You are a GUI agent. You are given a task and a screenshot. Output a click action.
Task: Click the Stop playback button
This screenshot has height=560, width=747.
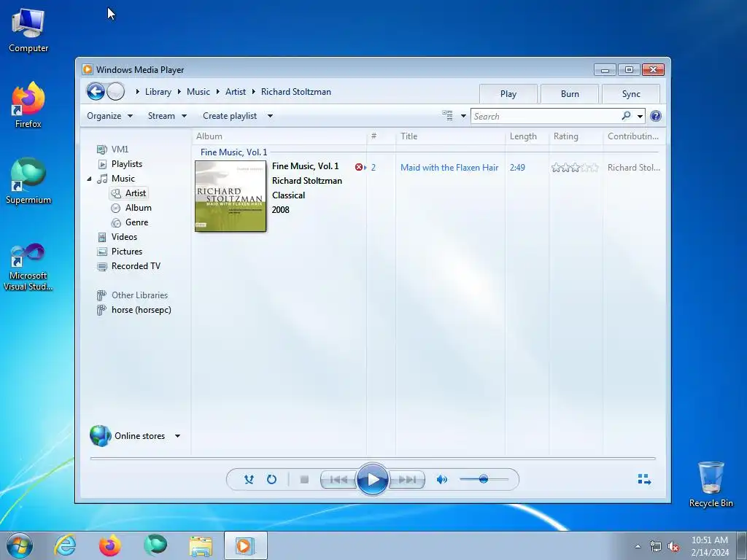pyautogui.click(x=304, y=480)
